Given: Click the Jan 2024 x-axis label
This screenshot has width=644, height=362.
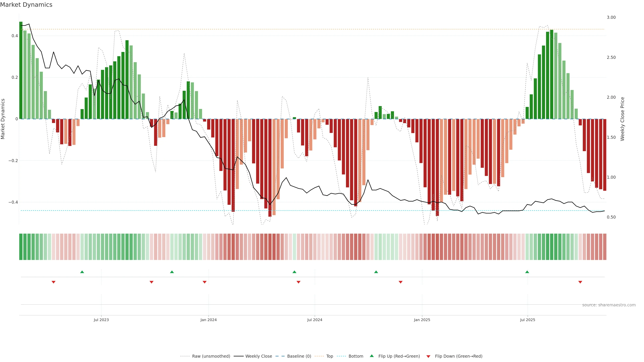Looking at the screenshot, I should pos(208,320).
